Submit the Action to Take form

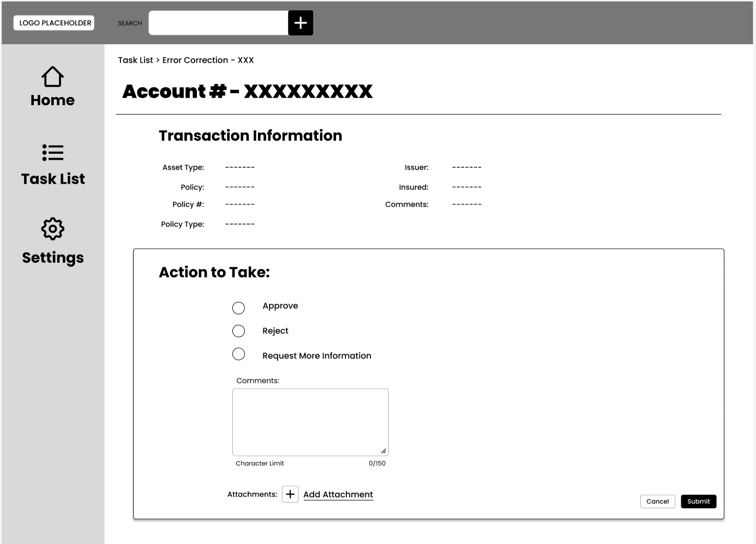pos(699,501)
